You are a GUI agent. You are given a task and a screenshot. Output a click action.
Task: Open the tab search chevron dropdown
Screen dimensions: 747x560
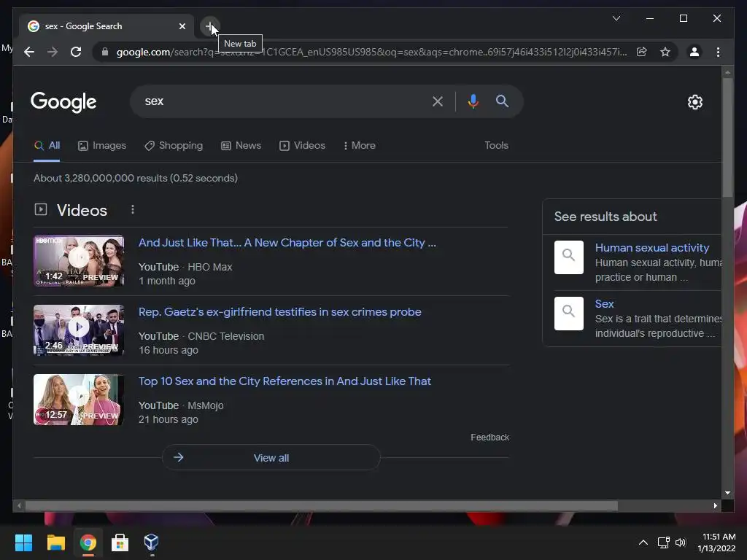click(x=616, y=18)
